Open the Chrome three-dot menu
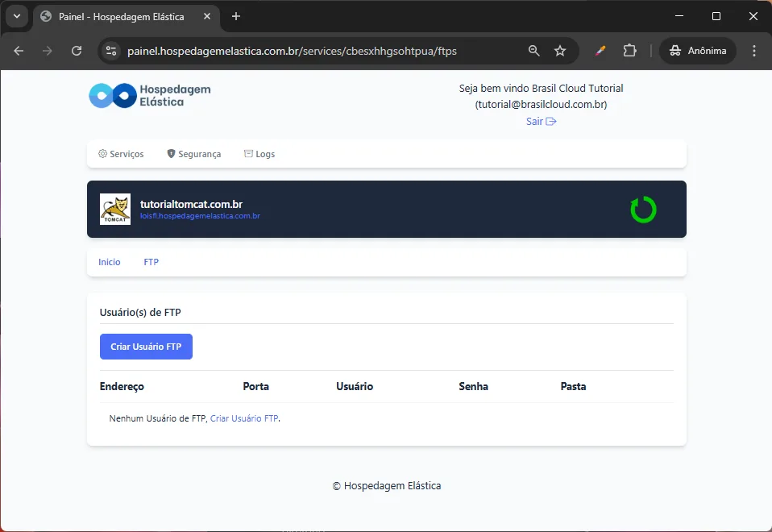772x532 pixels. click(753, 51)
